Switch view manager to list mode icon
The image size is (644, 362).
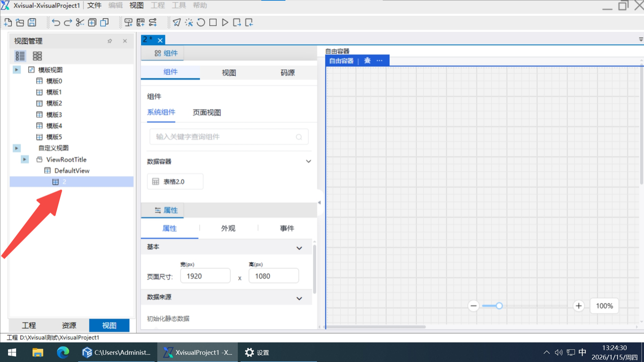(x=20, y=56)
